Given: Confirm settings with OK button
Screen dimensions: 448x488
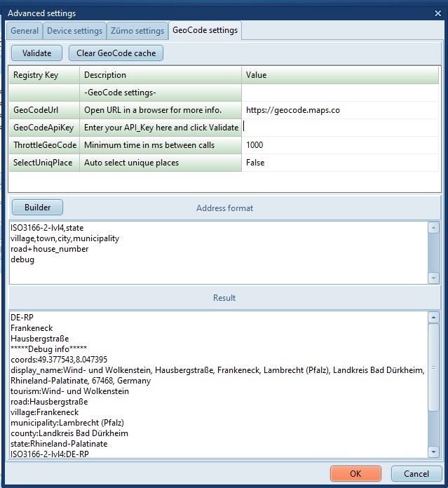Looking at the screenshot, I should pyautogui.click(x=355, y=473).
